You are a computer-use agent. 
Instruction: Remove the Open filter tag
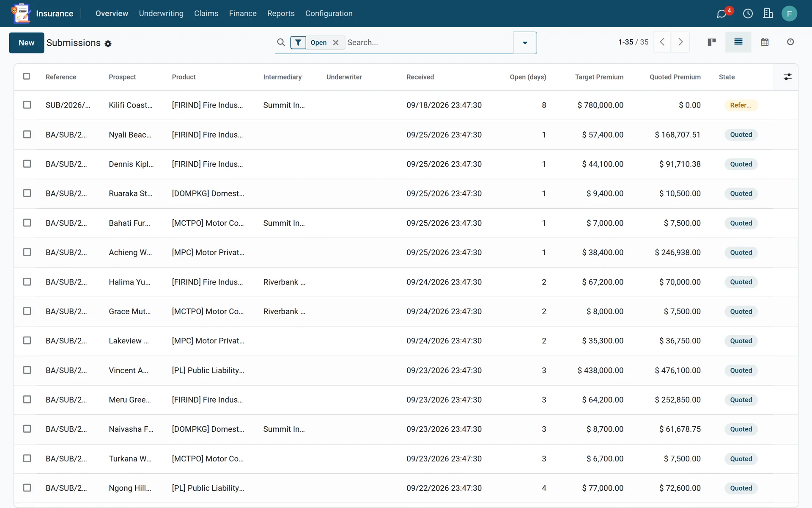point(336,42)
